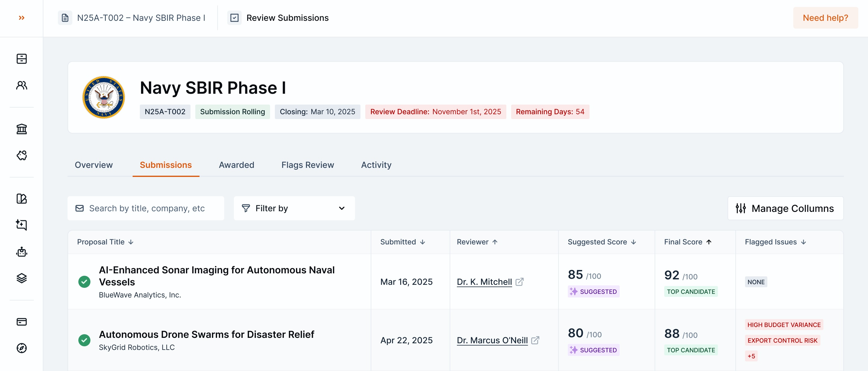The image size is (868, 371).
Task: Click the Need help? button
Action: point(825,18)
